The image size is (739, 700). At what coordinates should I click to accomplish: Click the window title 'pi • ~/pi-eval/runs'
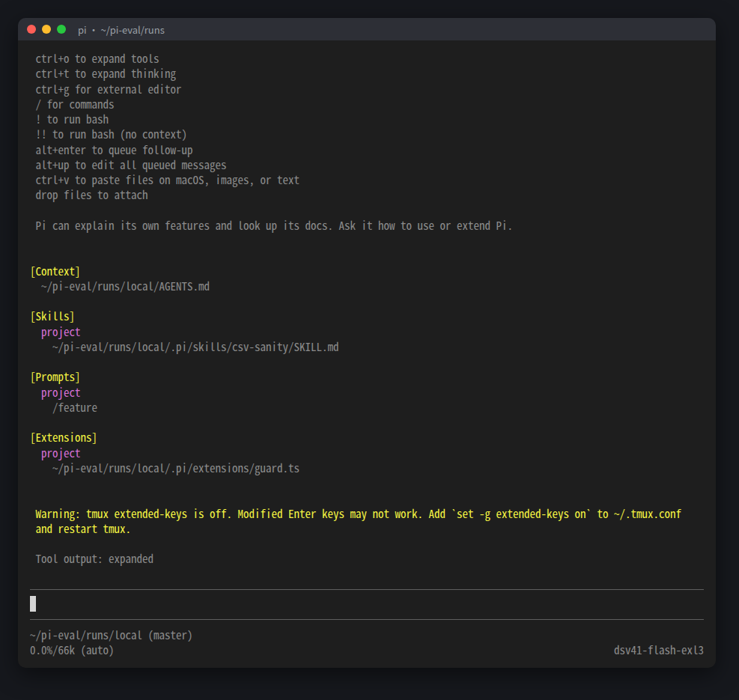121,30
